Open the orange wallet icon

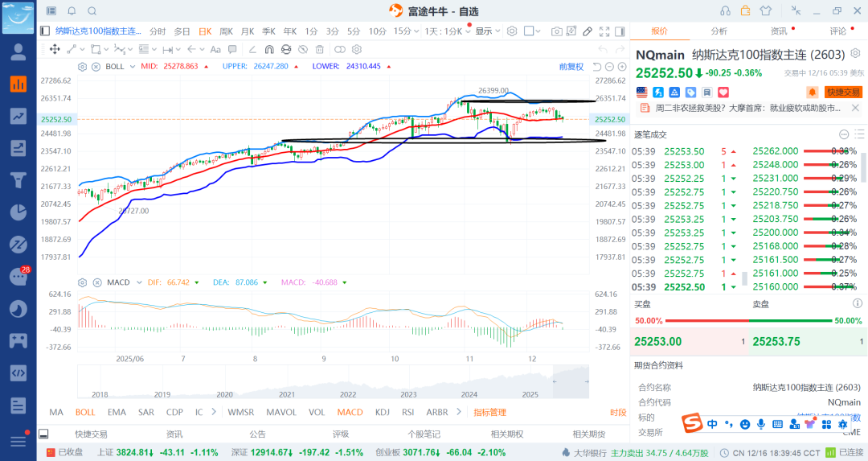(x=746, y=10)
